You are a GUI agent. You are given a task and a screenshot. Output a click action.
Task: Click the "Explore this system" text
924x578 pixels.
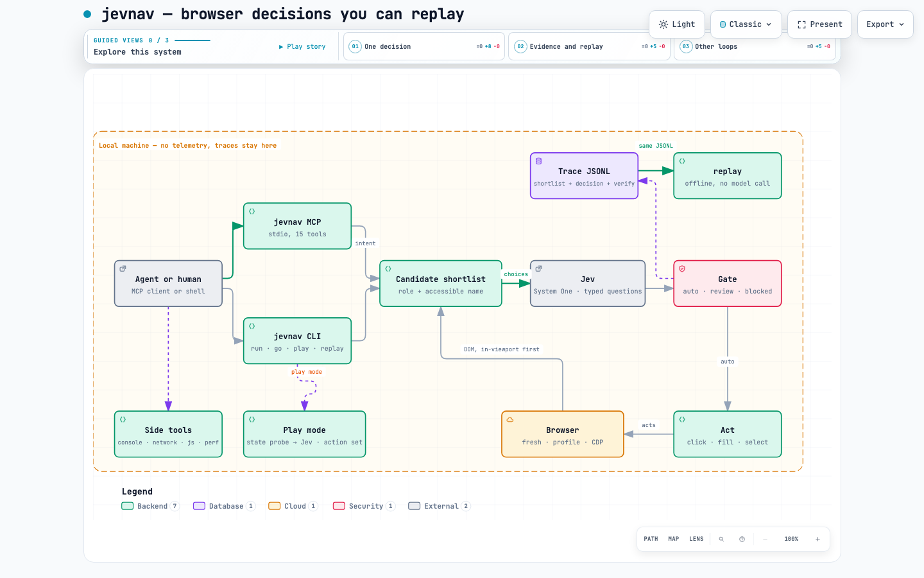pyautogui.click(x=137, y=52)
